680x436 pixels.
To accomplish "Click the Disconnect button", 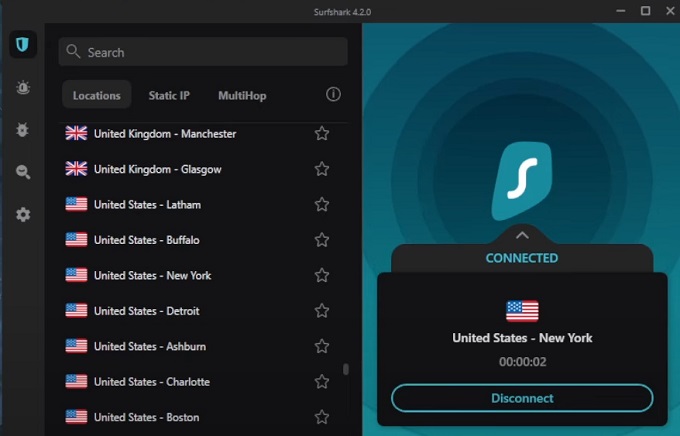I will pyautogui.click(x=522, y=398).
